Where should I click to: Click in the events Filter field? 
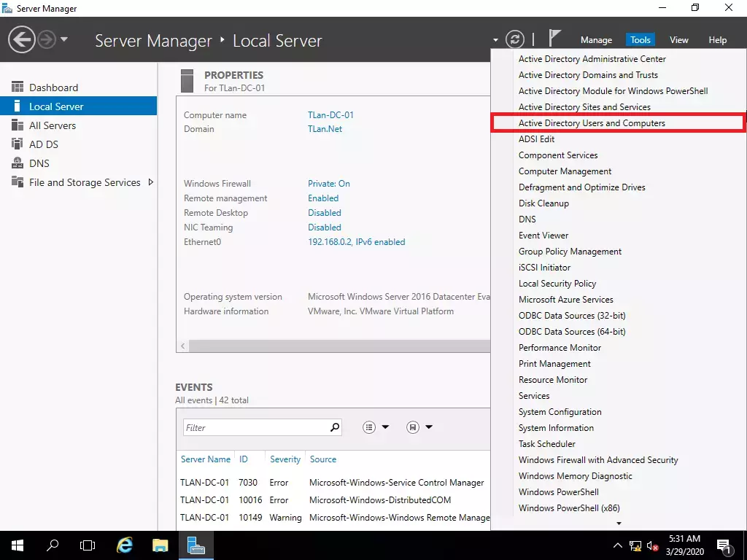click(255, 427)
